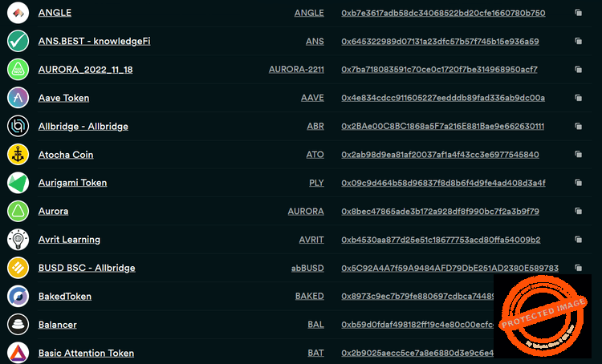The image size is (602, 364).
Task: Click the abBUSD ticker symbol
Action: (x=307, y=268)
